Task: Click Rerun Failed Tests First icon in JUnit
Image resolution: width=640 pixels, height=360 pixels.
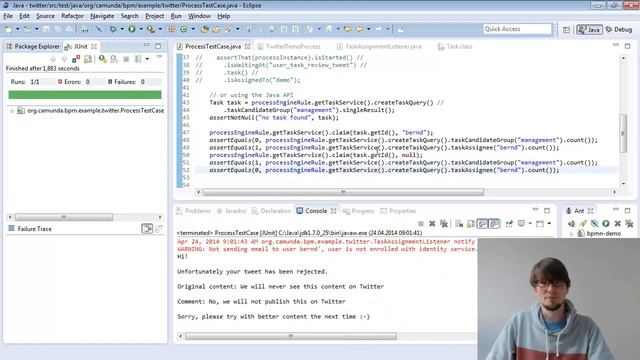Action: (x=114, y=59)
